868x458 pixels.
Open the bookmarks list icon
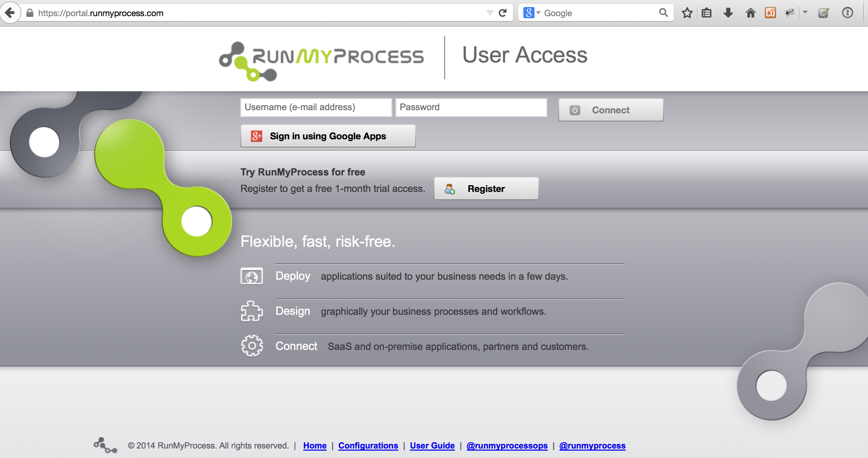coord(707,13)
